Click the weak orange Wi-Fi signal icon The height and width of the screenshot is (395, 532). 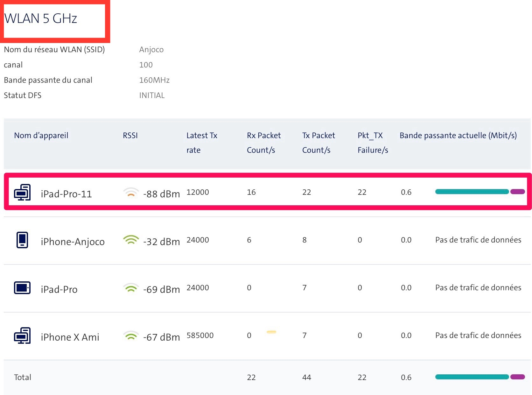point(131,193)
